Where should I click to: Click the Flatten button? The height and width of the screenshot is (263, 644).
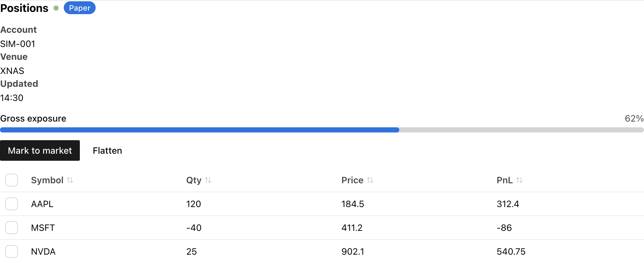click(x=107, y=150)
